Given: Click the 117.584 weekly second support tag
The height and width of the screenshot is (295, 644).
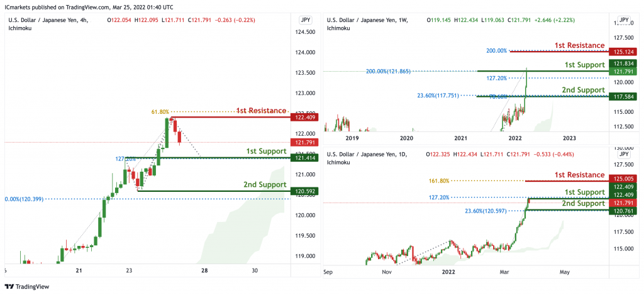Looking at the screenshot, I should (x=623, y=97).
